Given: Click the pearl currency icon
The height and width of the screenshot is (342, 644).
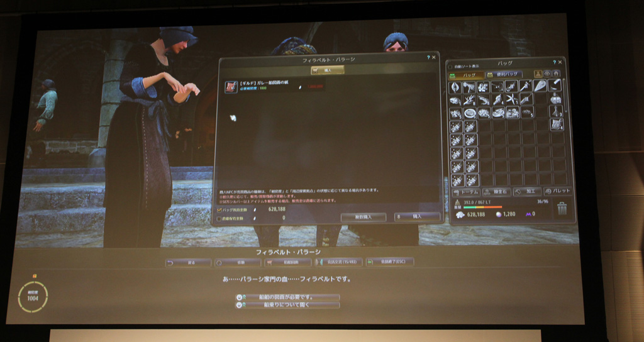Looking at the screenshot, I should pyautogui.click(x=499, y=214).
